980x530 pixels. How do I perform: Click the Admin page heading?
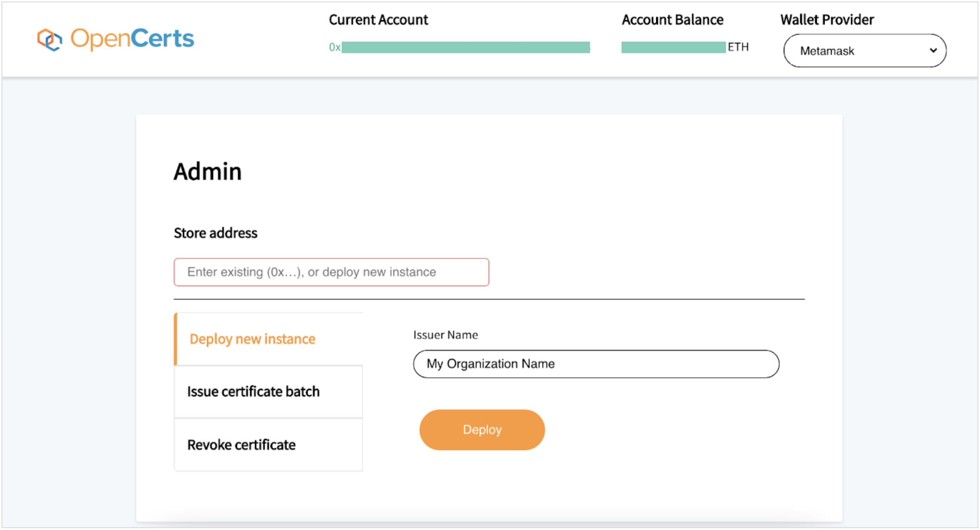[x=208, y=171]
